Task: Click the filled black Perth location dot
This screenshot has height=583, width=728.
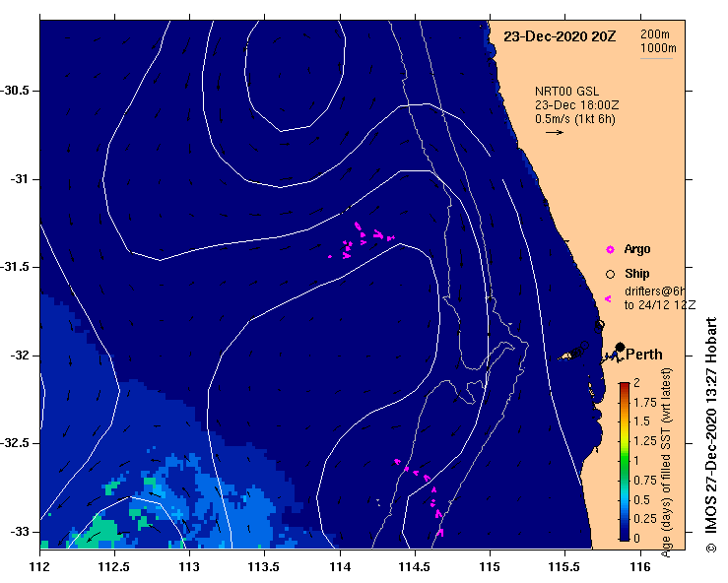Action: 620,347
